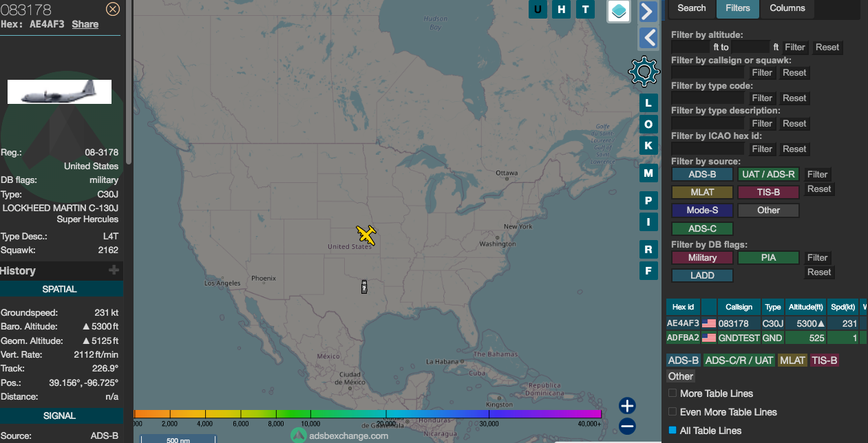Reset the DB flags filter
Image resolution: width=868 pixels, height=443 pixels.
click(x=819, y=272)
